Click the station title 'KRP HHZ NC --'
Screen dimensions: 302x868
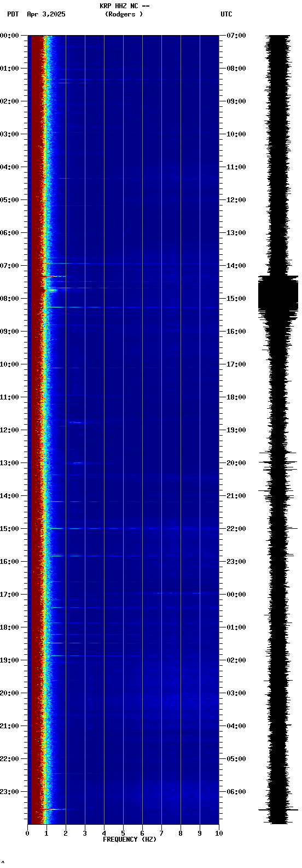tap(124, 6)
